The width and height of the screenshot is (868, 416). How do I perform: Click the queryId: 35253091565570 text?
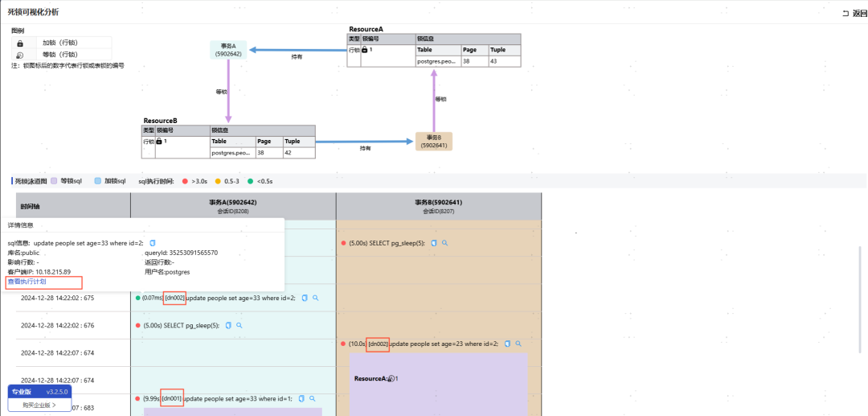(181, 253)
